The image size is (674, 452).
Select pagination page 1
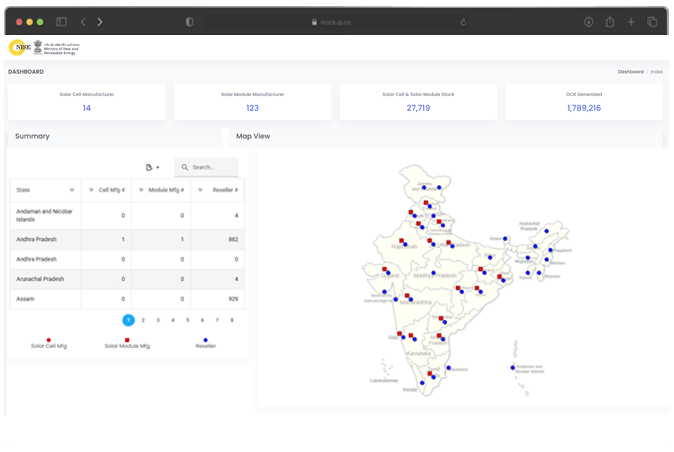coord(129,320)
